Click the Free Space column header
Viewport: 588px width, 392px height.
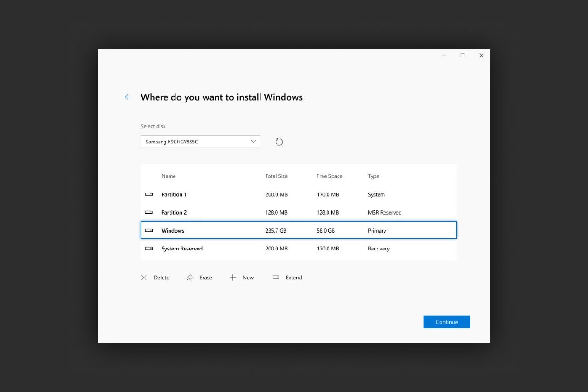[329, 176]
